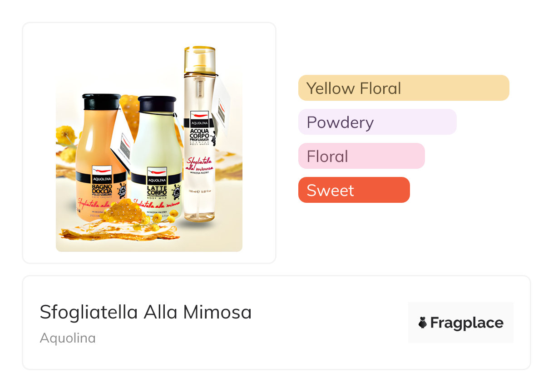The height and width of the screenshot is (392, 553).
Task: Click the yellow mimosa flowers at left
Action: (x=66, y=135)
